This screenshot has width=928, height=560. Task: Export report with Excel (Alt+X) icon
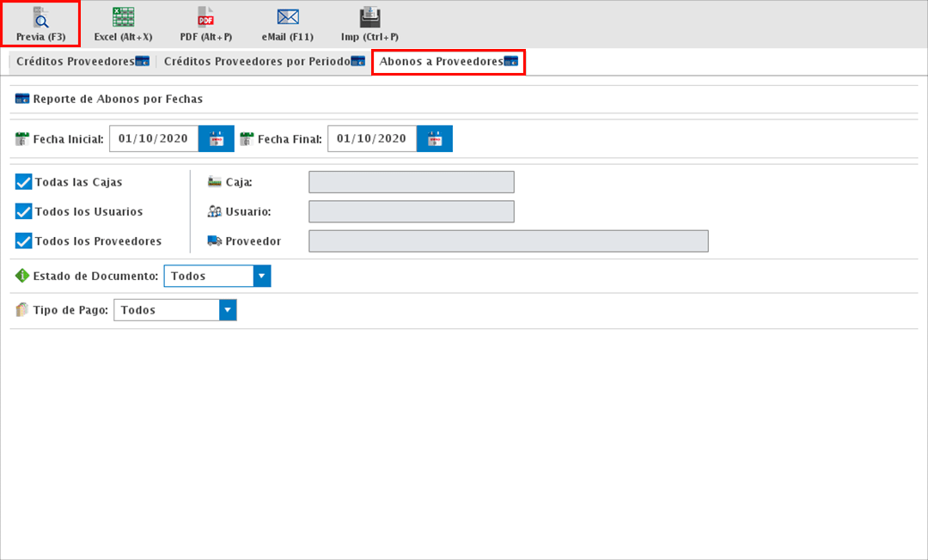pos(123,17)
